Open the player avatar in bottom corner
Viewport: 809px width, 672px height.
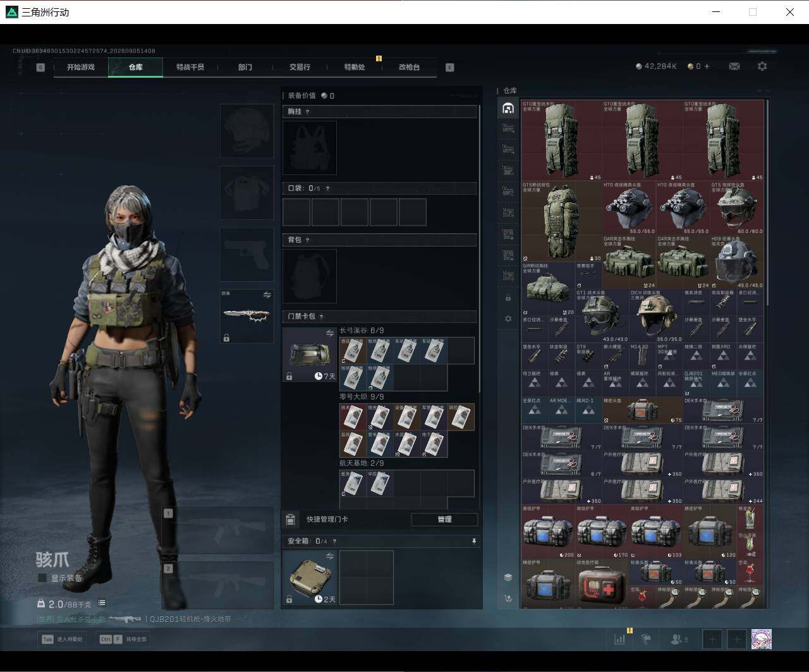pos(761,639)
